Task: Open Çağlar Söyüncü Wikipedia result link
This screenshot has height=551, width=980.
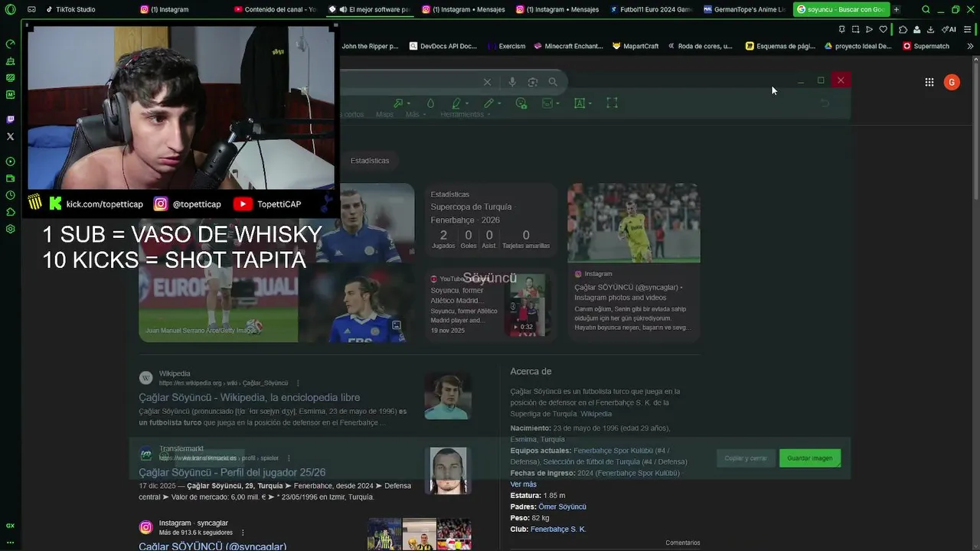Action: pyautogui.click(x=249, y=397)
